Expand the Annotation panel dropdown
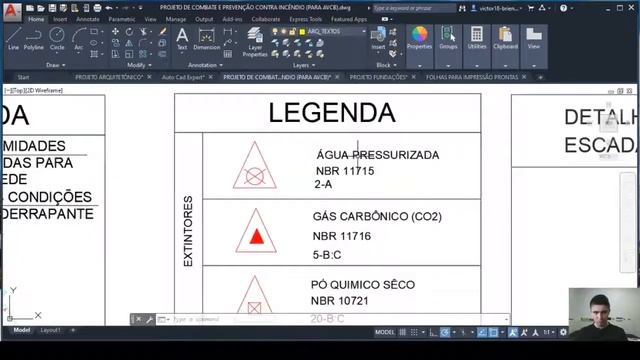Screen dimensions: 640x360 [x=205, y=65]
